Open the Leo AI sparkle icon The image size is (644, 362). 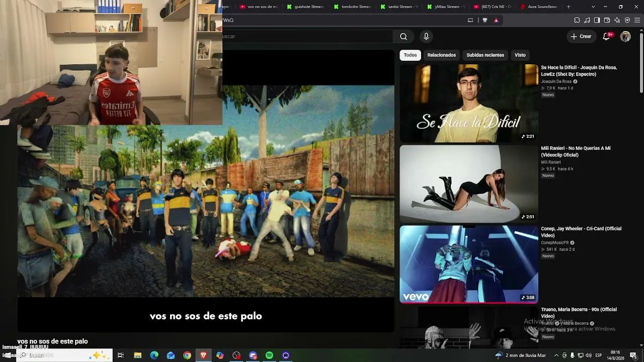click(617, 20)
